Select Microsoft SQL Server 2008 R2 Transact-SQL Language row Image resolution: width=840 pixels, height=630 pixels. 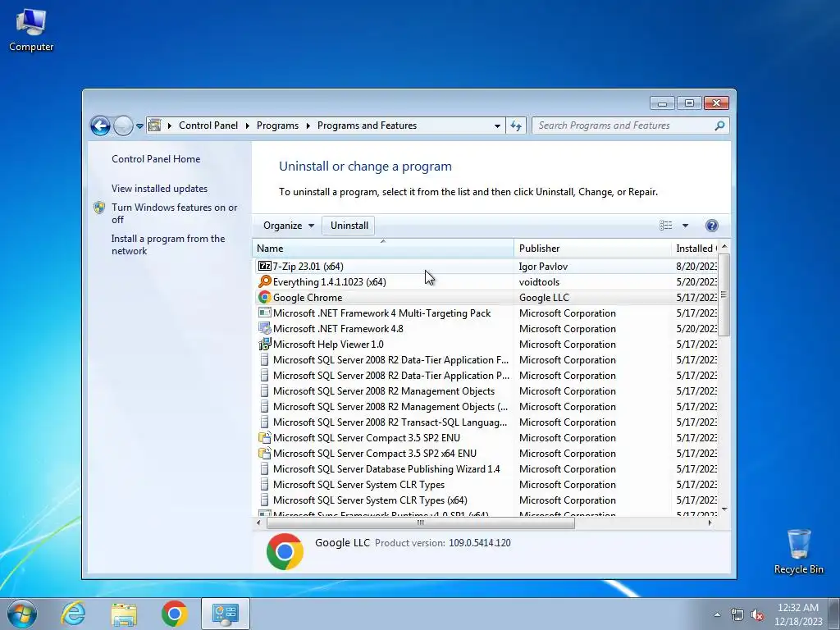point(485,422)
